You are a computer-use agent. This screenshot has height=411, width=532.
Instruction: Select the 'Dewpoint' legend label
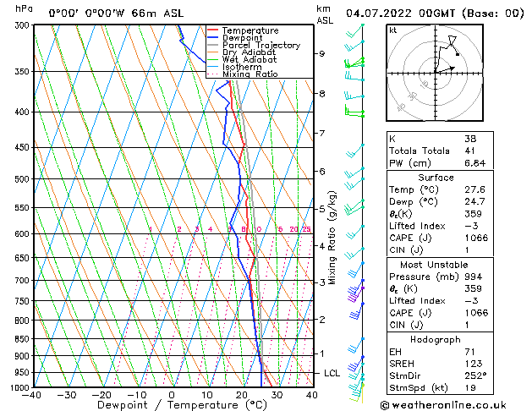243,38
